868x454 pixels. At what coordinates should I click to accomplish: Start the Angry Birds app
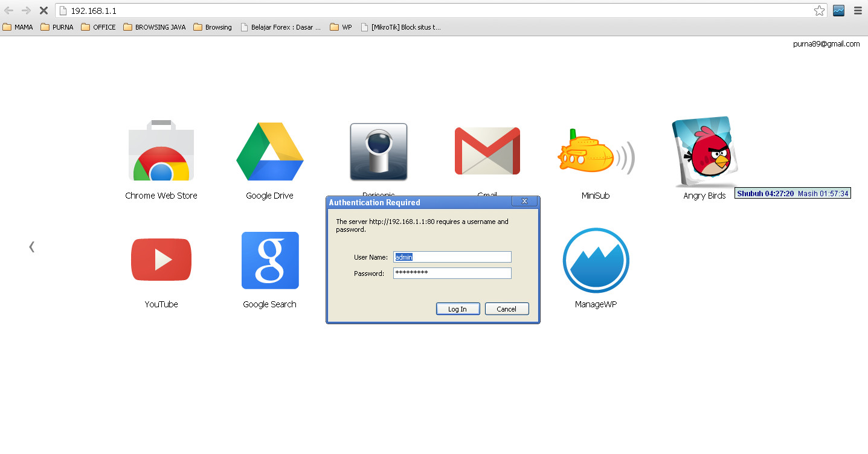705,152
